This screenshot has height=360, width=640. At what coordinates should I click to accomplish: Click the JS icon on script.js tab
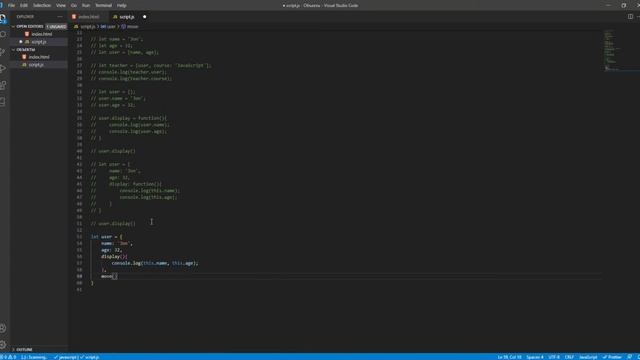pyautogui.click(x=115, y=17)
